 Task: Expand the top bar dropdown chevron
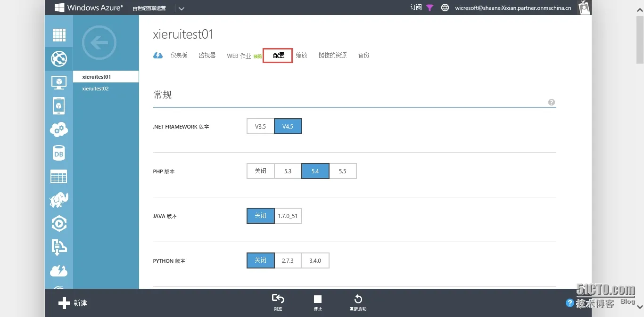182,8
